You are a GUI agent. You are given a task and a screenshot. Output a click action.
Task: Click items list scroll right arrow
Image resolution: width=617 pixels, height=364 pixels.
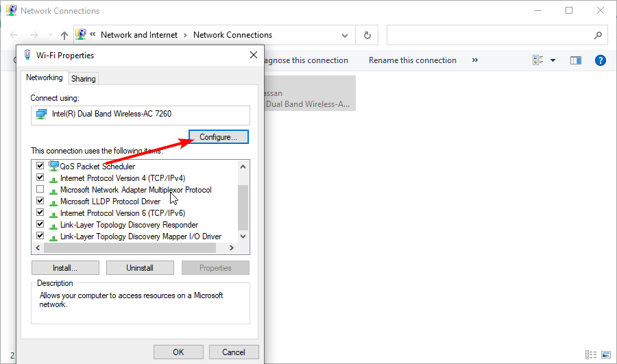pyautogui.click(x=232, y=248)
